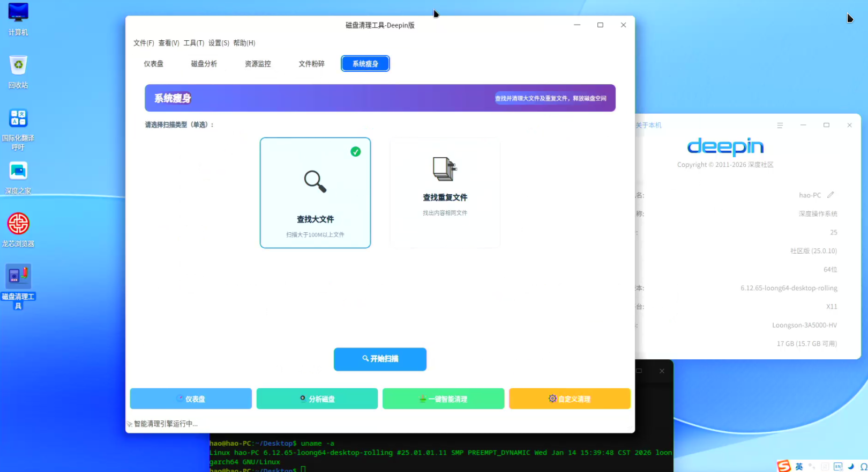868x472 pixels.
Task: Choose the 查找大文件 scan type
Action: coord(315,193)
